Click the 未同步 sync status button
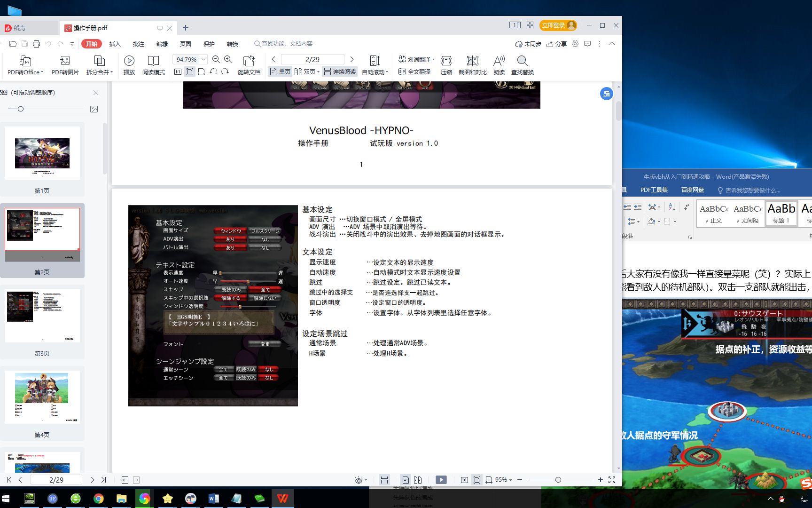The image size is (812, 508). 528,44
